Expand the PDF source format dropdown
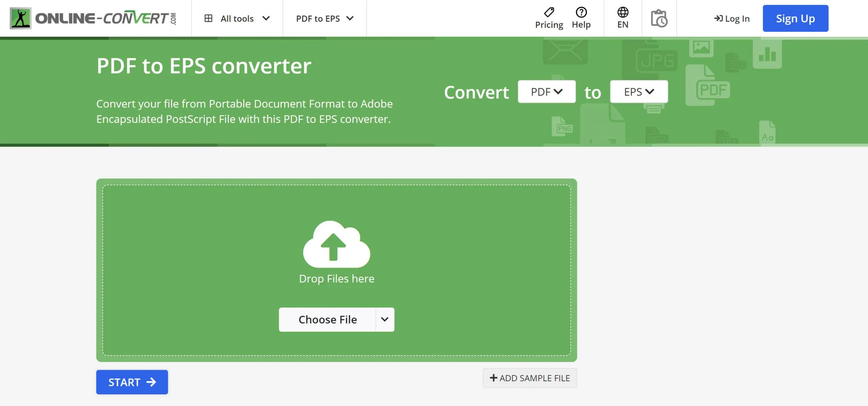 coord(547,91)
